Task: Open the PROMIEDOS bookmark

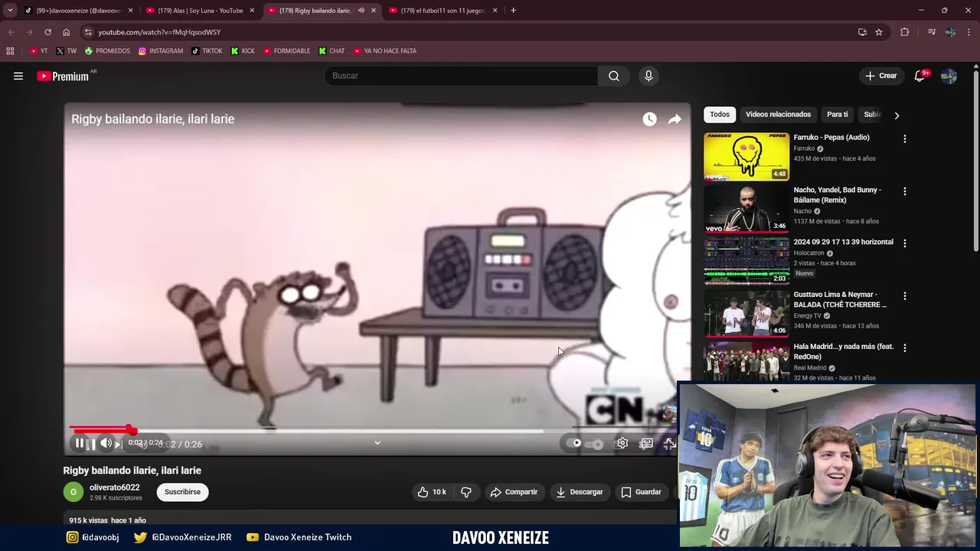Action: pyautogui.click(x=107, y=51)
